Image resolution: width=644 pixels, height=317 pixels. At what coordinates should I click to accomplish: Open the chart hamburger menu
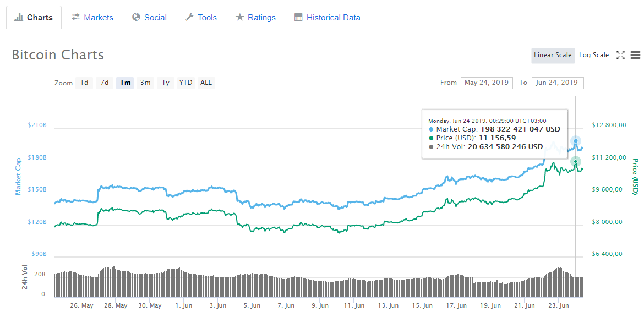[635, 55]
